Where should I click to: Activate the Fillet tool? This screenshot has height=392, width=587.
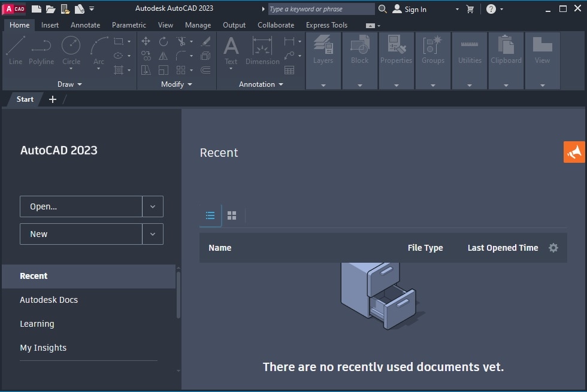pos(181,56)
